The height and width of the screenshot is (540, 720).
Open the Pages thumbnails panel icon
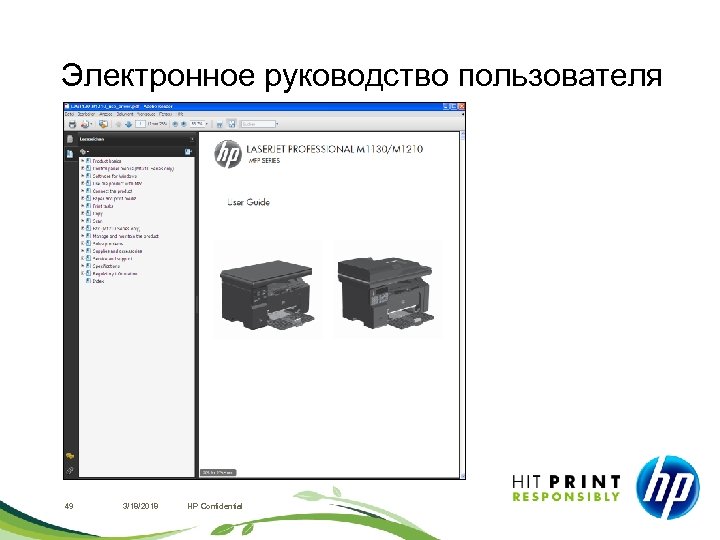coord(70,139)
